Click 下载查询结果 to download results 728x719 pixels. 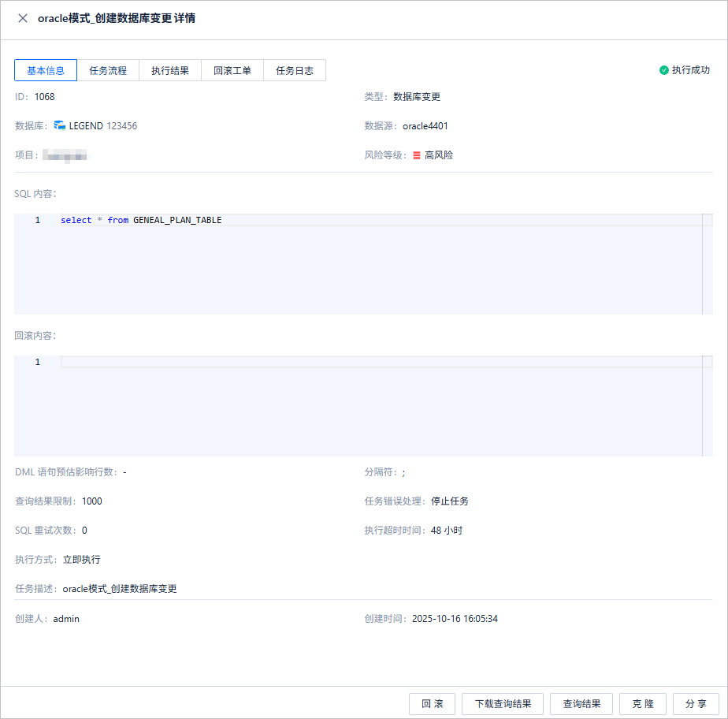pyautogui.click(x=503, y=704)
